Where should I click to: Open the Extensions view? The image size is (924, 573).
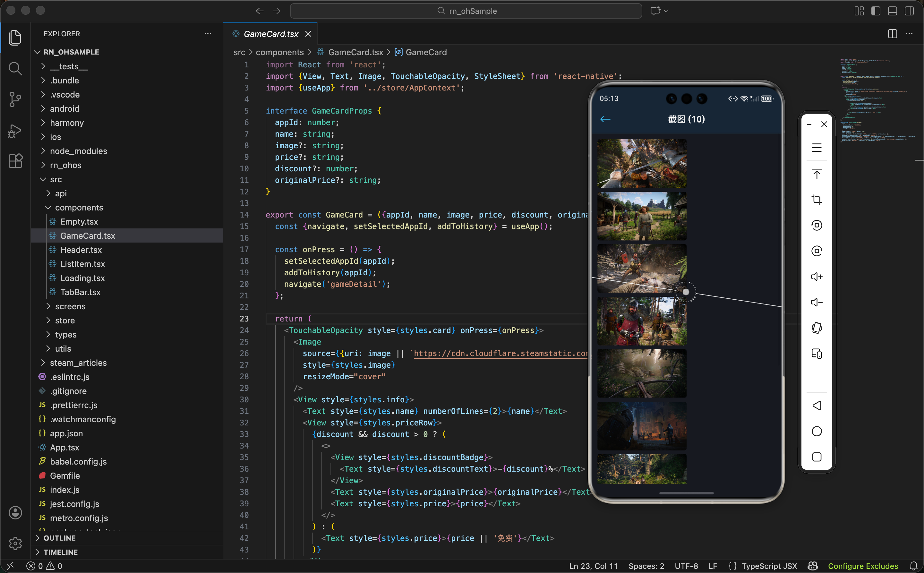15,161
